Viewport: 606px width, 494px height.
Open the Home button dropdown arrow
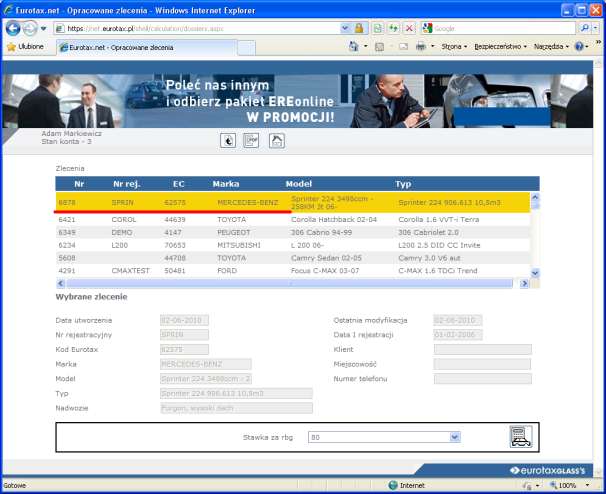click(366, 46)
